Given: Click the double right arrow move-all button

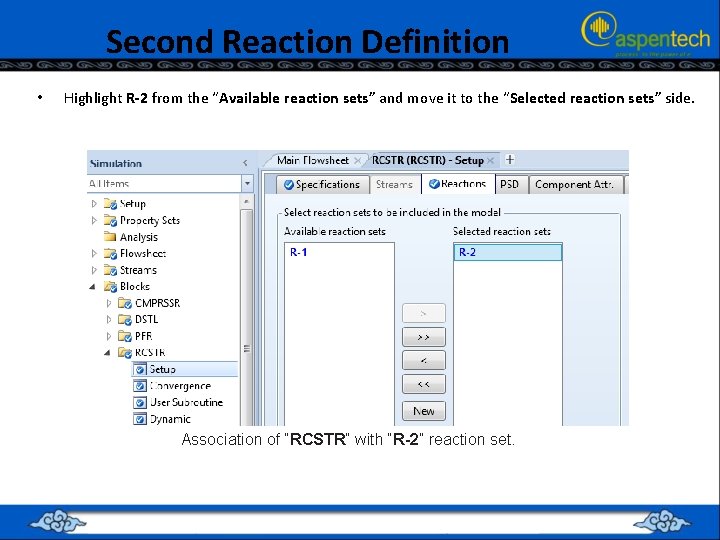Looking at the screenshot, I should tap(423, 337).
